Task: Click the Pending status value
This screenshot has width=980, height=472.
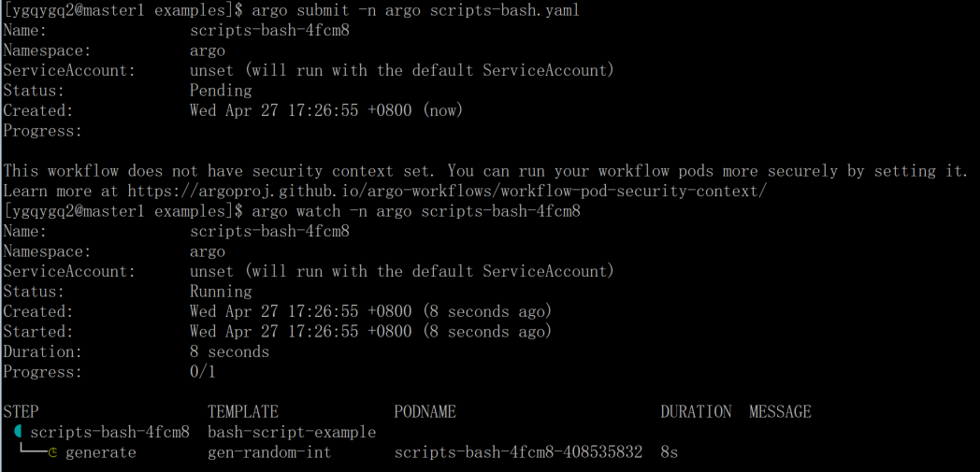Action: 221,91
